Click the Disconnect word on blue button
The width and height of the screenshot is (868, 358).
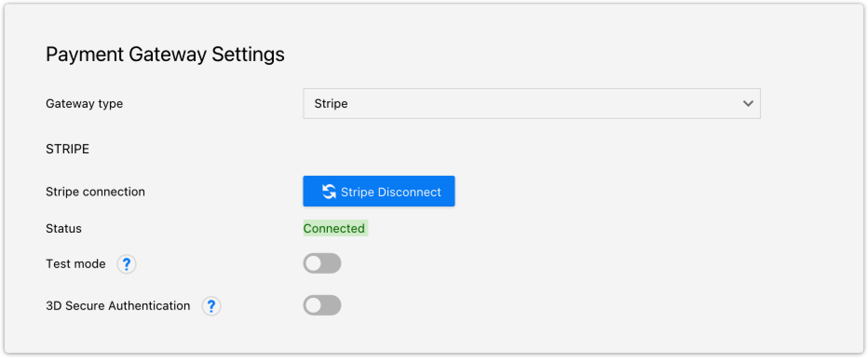click(409, 192)
